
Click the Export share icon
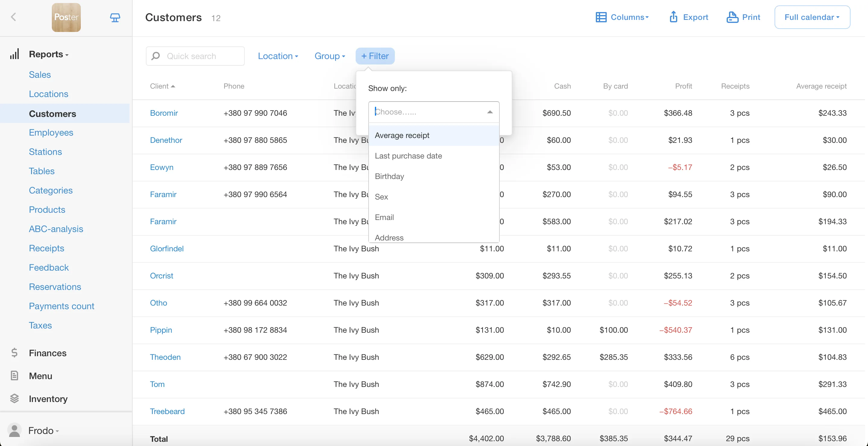(x=673, y=17)
